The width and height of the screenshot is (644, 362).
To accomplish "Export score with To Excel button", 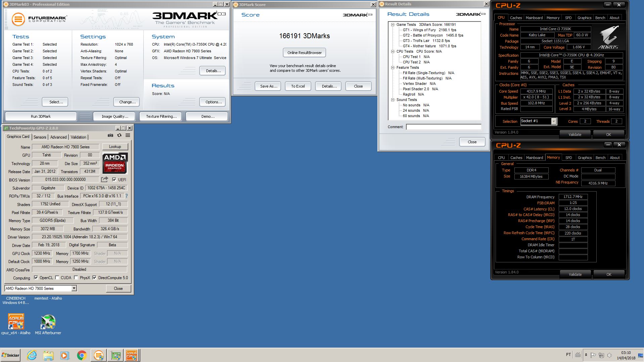I will coord(298,86).
